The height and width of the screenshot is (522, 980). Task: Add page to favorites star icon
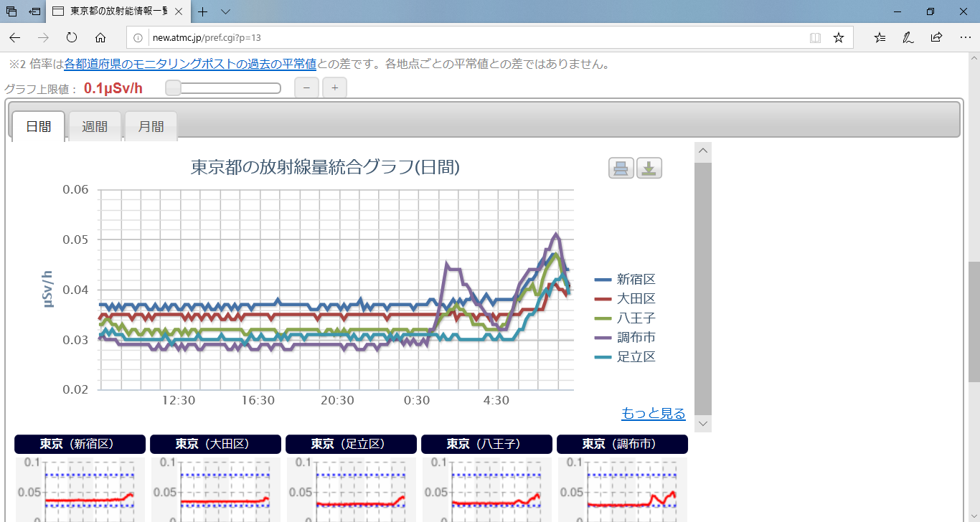pyautogui.click(x=838, y=37)
